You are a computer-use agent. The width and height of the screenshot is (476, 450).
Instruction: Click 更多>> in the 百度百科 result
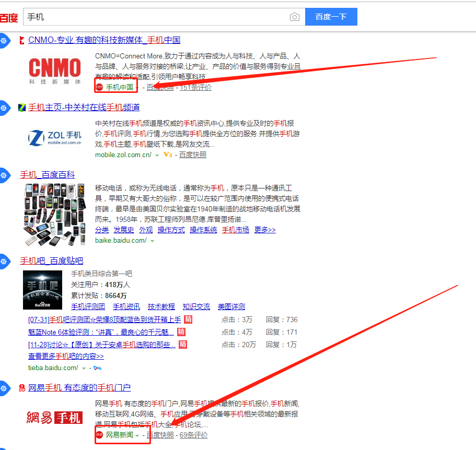coord(264,230)
